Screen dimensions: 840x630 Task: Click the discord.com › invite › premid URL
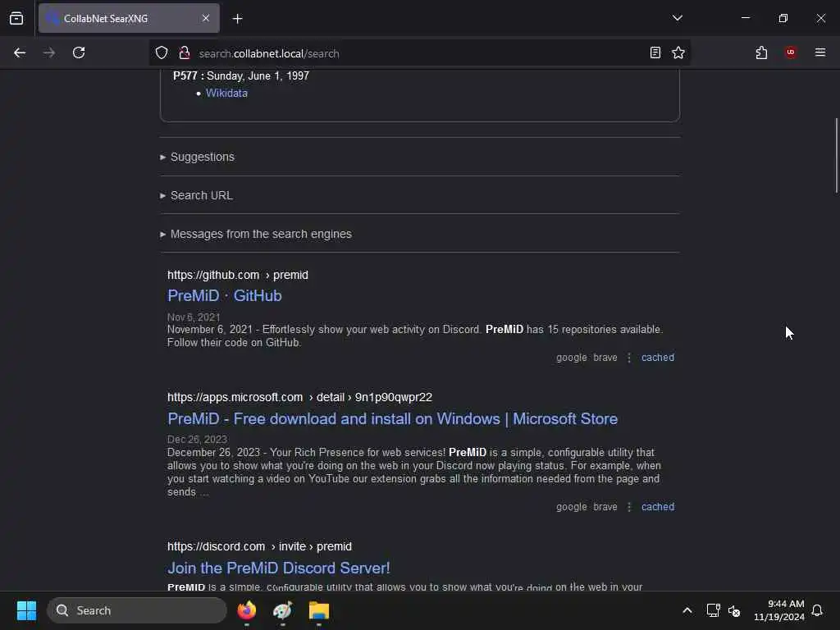(x=259, y=546)
